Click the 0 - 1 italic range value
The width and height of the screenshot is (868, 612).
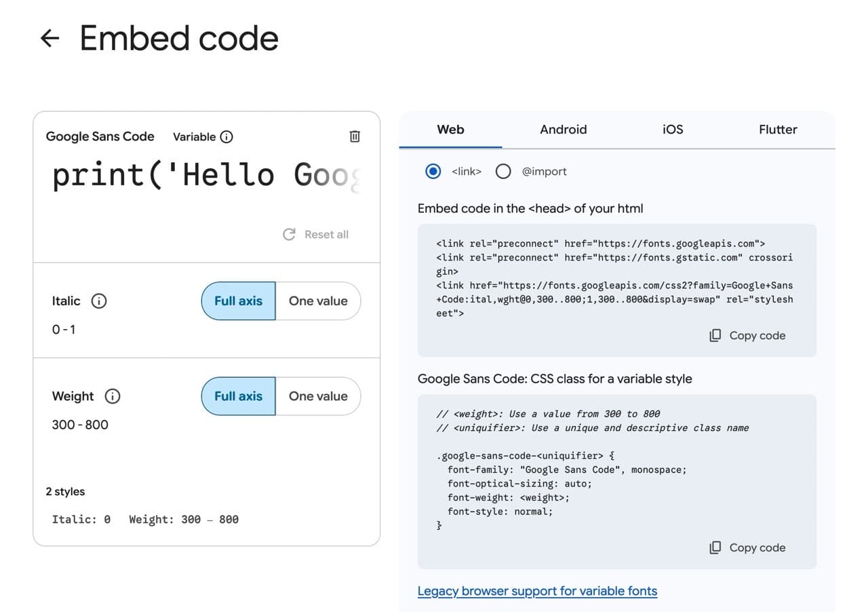click(64, 330)
